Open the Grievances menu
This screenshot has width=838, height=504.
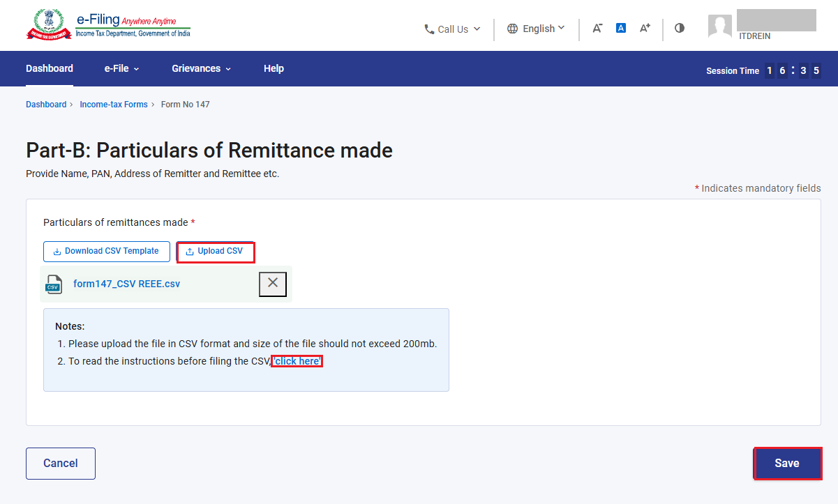202,68
